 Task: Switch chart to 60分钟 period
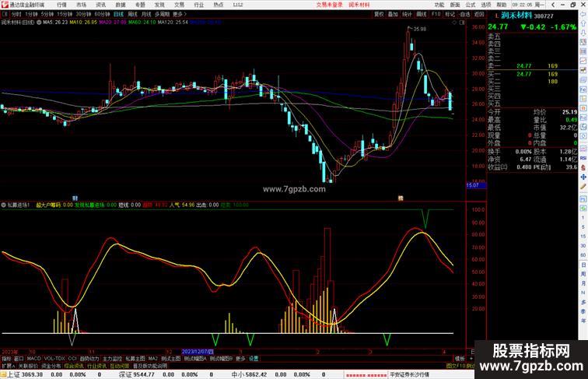tap(102, 14)
